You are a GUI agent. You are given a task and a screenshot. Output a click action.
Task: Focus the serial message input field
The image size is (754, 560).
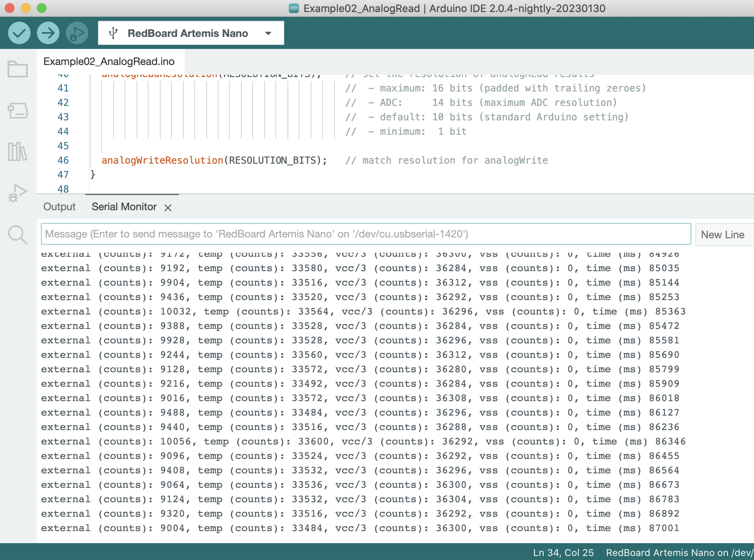point(366,234)
